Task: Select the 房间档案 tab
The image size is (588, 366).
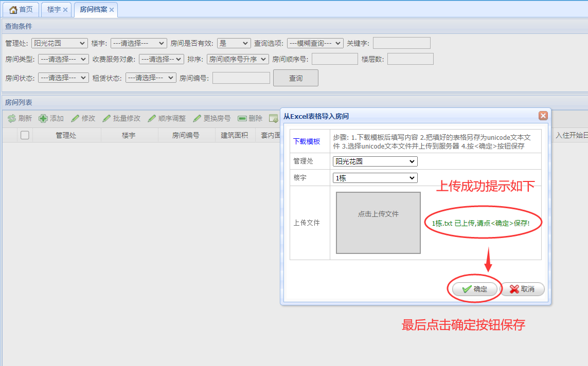Action: tap(93, 10)
